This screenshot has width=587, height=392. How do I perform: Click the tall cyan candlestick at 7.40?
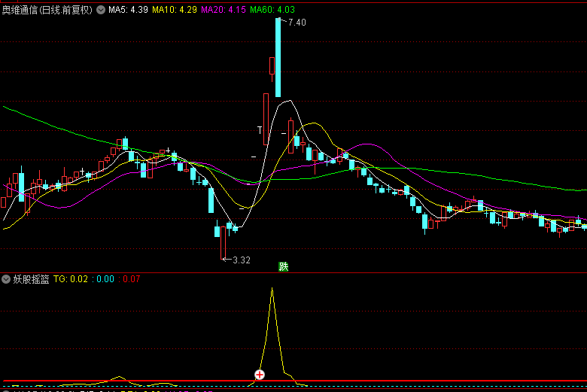[x=278, y=58]
